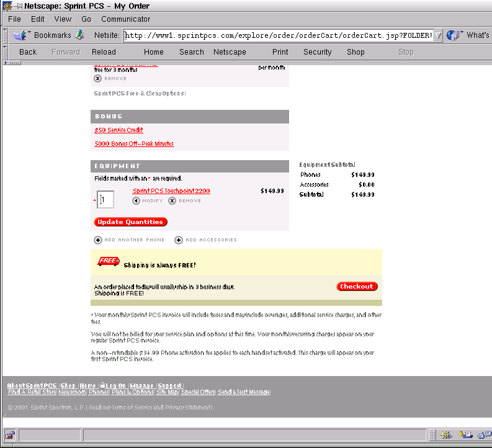Open the Mailbox component bar icon
The width and height of the screenshot is (492, 448).
tap(465, 435)
